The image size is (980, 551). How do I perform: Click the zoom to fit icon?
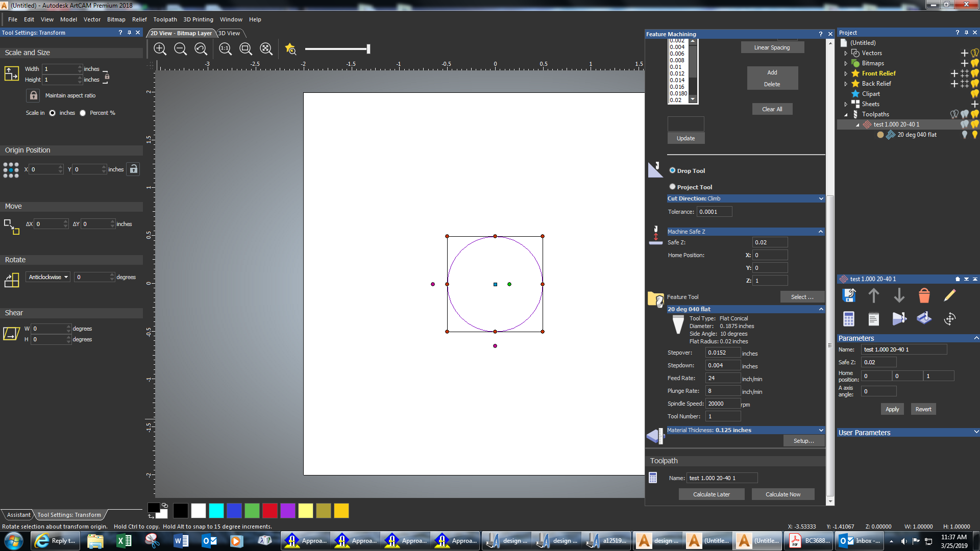(266, 48)
